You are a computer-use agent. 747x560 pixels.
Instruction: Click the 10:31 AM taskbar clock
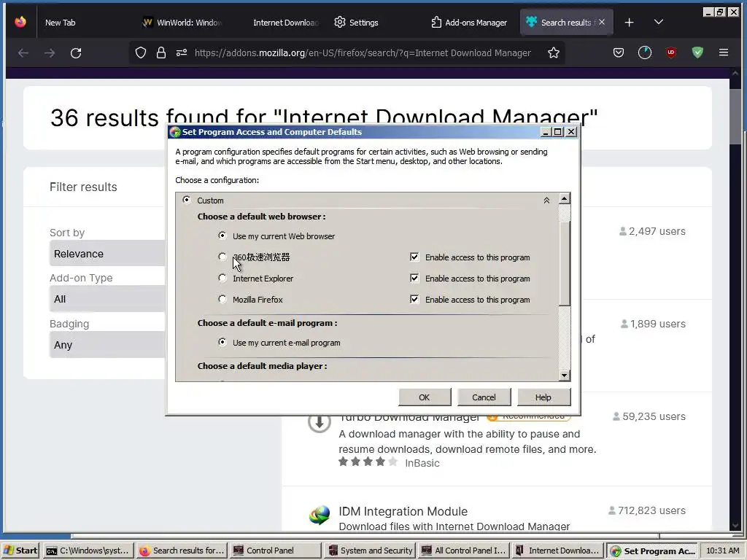723,551
